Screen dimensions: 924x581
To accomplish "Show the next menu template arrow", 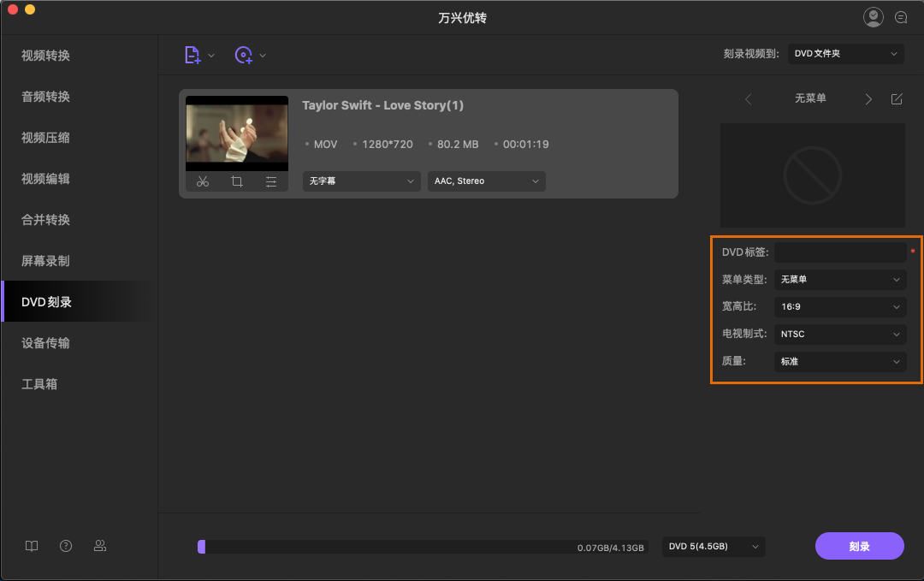I will 868,99.
